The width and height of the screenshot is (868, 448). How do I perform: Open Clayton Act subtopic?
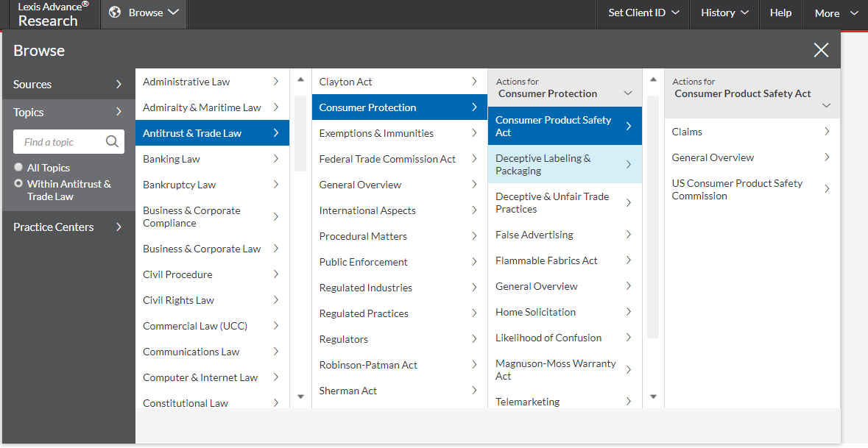[399, 82]
